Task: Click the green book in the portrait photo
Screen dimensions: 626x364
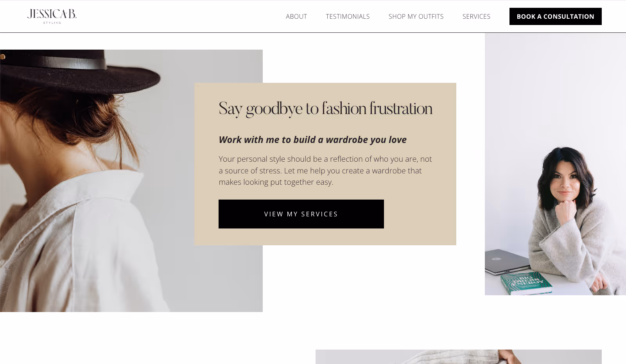Action: click(x=526, y=283)
